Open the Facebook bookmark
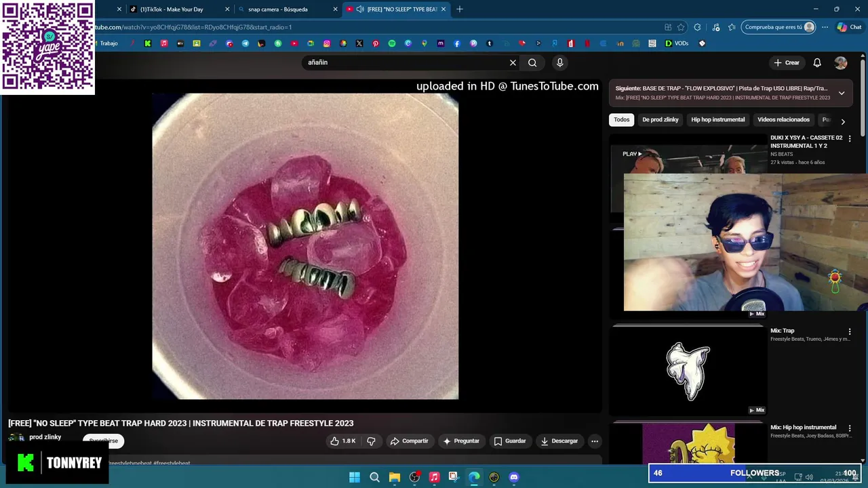Viewport: 868px width, 488px height. pos(457,43)
